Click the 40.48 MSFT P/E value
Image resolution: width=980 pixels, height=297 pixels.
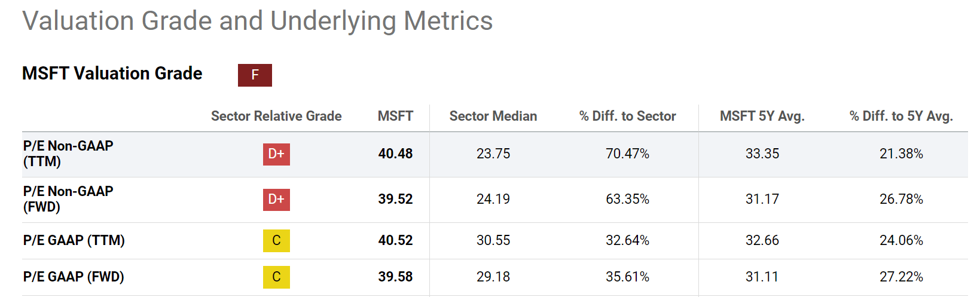[395, 154]
